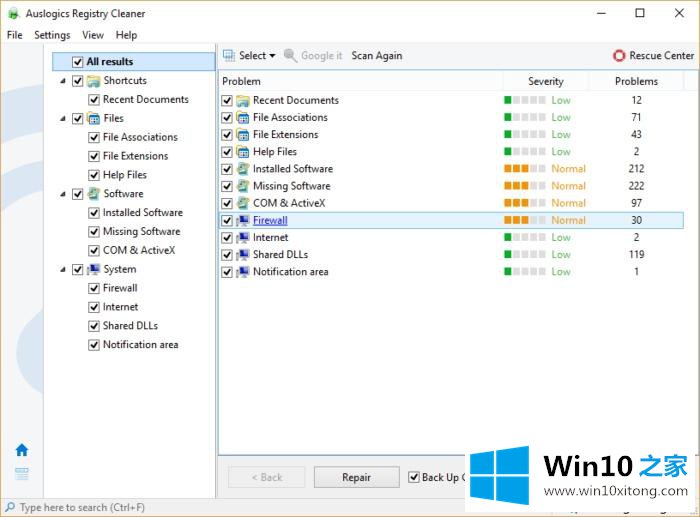Click the File Extensions icon in results list
700x517 pixels.
click(242, 134)
